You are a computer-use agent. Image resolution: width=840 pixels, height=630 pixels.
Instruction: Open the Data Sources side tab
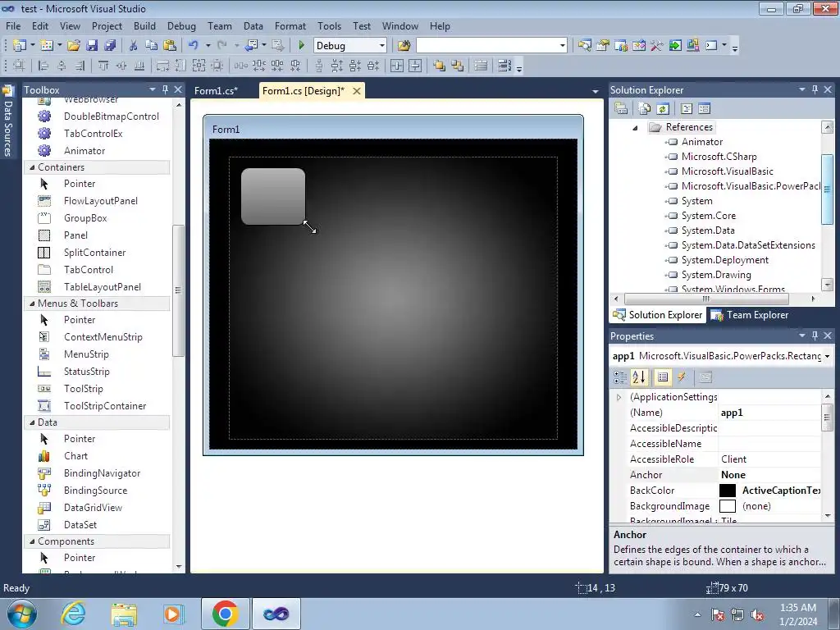tap(7, 121)
